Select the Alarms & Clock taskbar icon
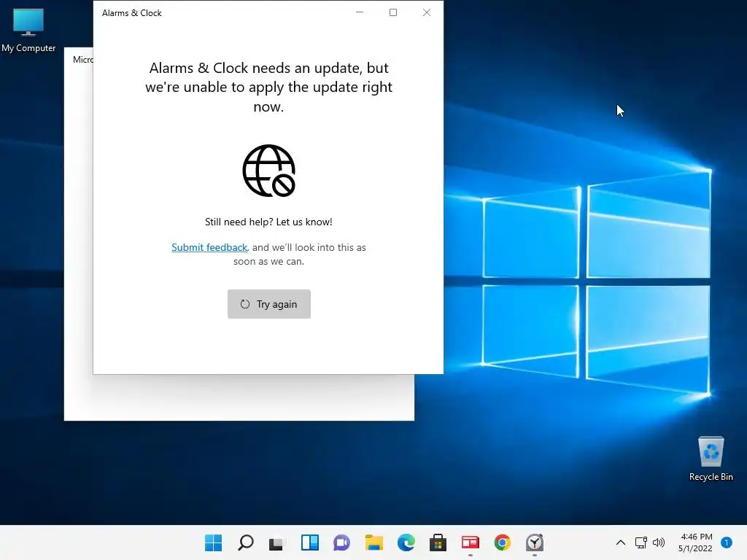 tap(535, 542)
